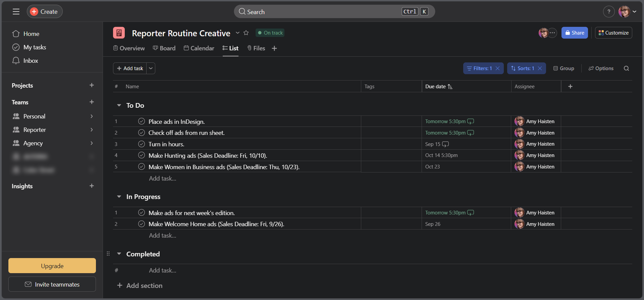This screenshot has height=300, width=644.
Task: Switch to the Board tab
Action: (164, 48)
